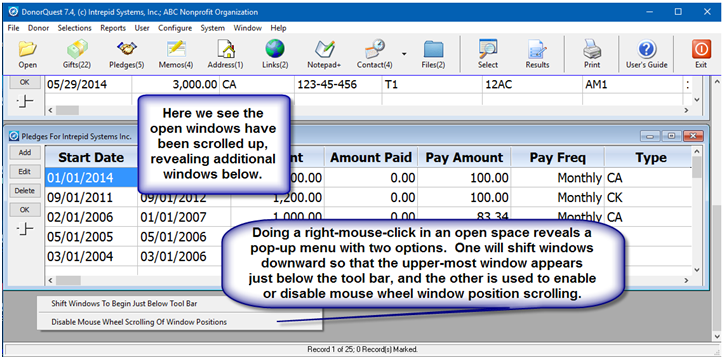Viewport: 724px width, 360px height.
Task: Open the File menu
Action: point(13,28)
